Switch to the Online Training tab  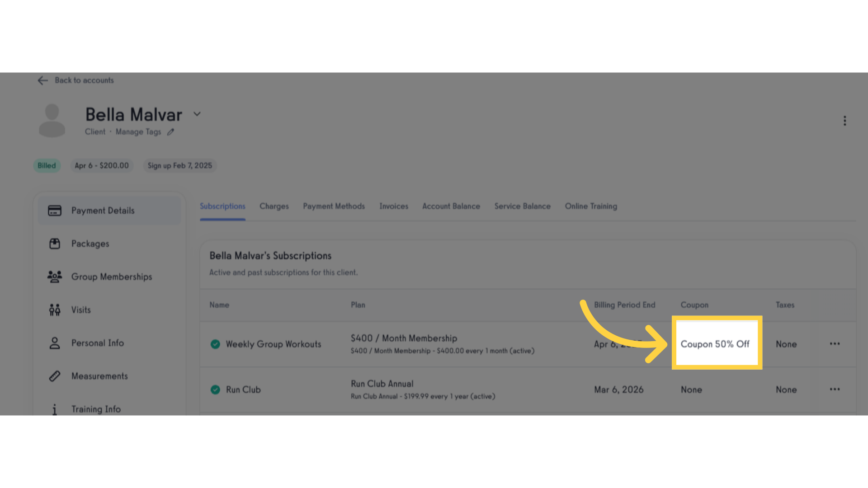pyautogui.click(x=591, y=206)
